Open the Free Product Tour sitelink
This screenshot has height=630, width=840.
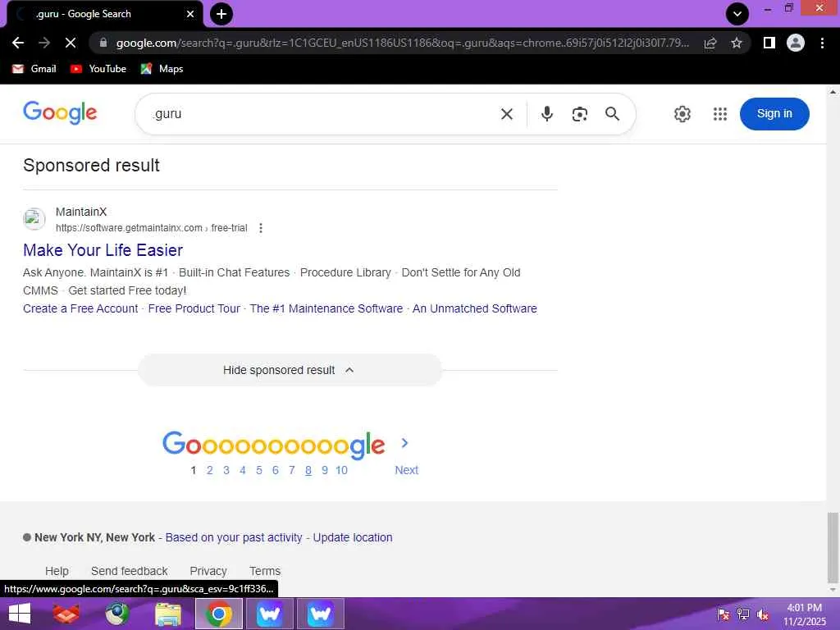[x=194, y=308]
